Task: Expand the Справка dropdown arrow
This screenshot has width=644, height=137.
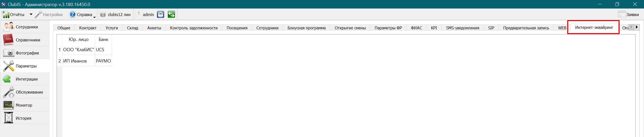Action: [94, 17]
